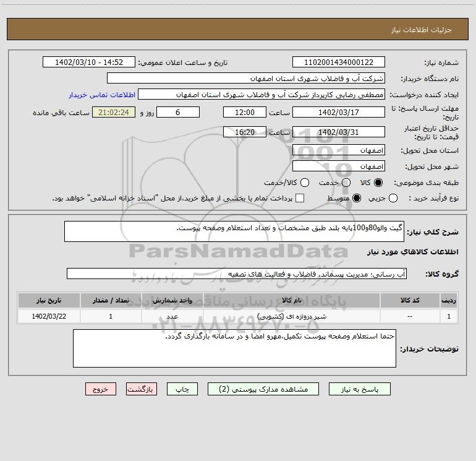The image size is (476, 461).
Task: Click the ردیف column header
Action: click(449, 300)
